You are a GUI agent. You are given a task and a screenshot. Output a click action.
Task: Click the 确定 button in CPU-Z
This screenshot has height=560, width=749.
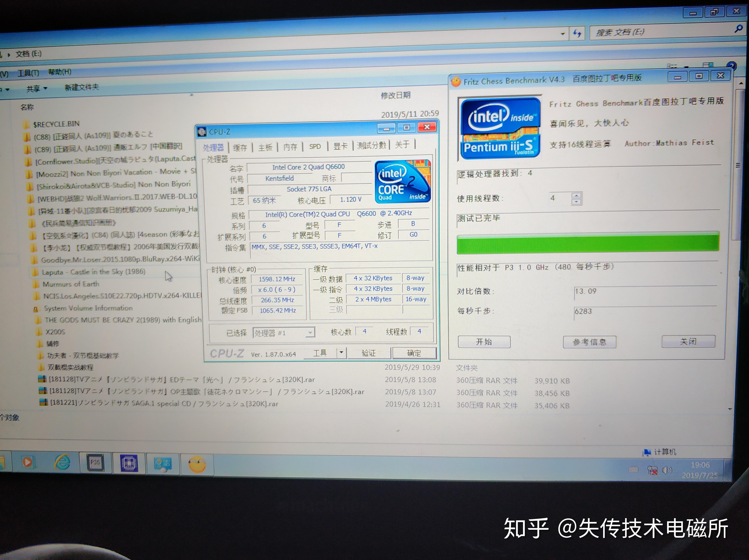tap(414, 353)
